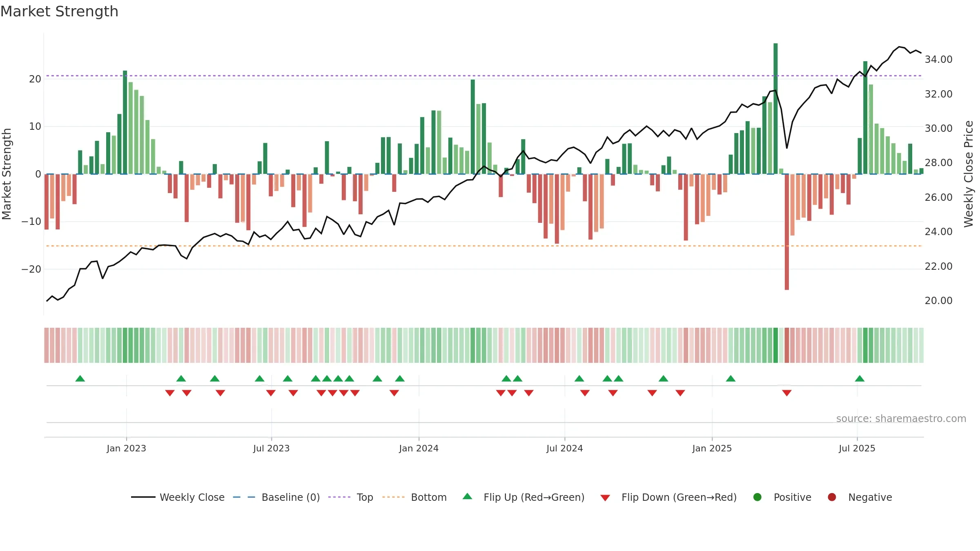Toggle the Top legend entry
The height and width of the screenshot is (551, 980).
click(x=351, y=497)
